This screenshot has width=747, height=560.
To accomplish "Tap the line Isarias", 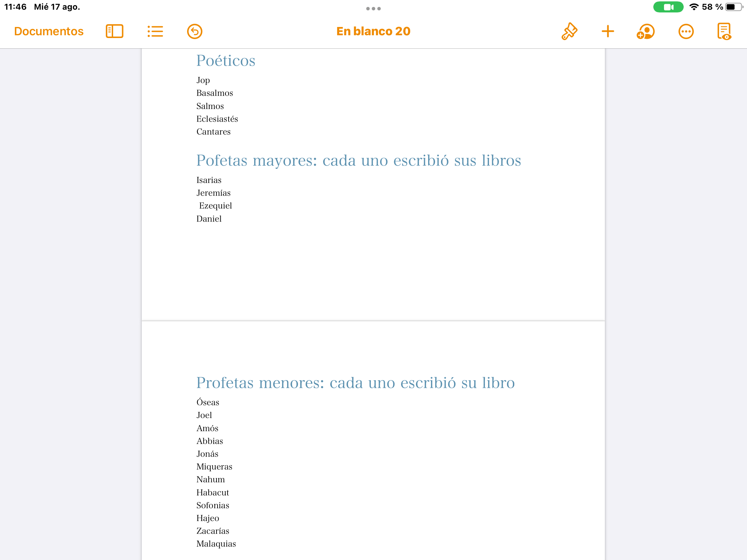I will (x=209, y=180).
